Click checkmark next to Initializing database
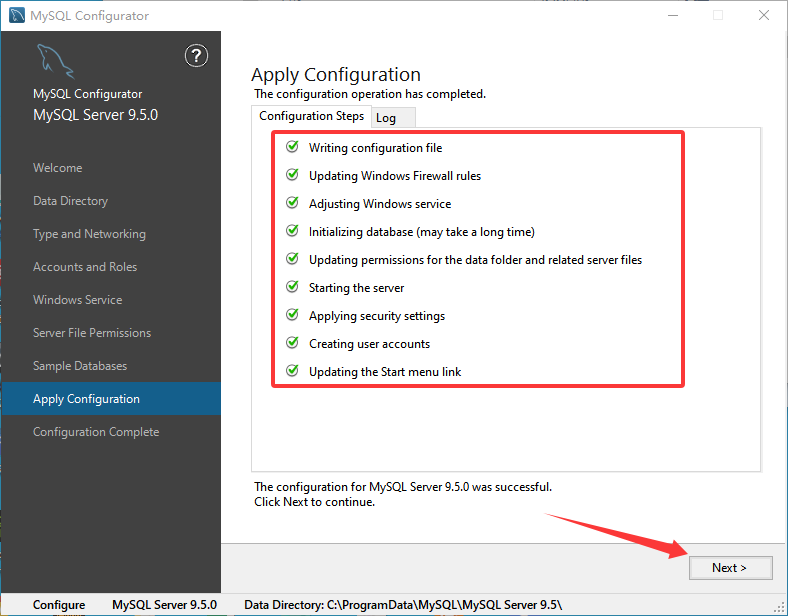Screen dimensions: 788x616 pyautogui.click(x=292, y=231)
